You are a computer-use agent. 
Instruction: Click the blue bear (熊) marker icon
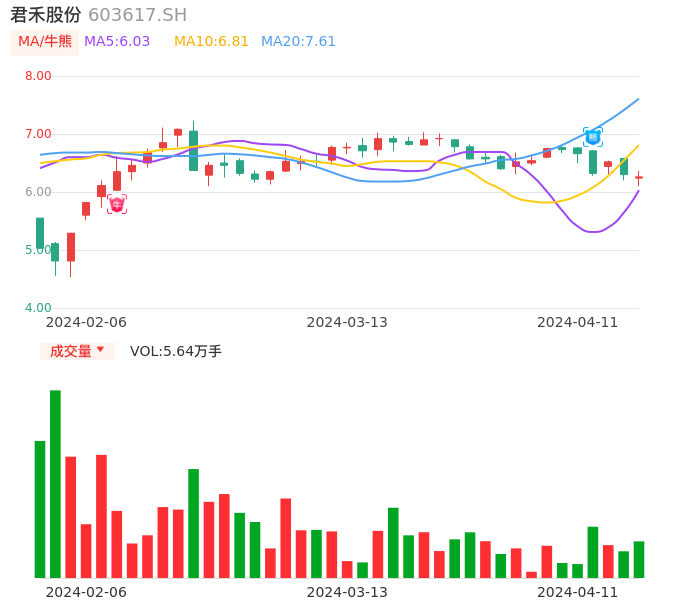click(x=593, y=137)
